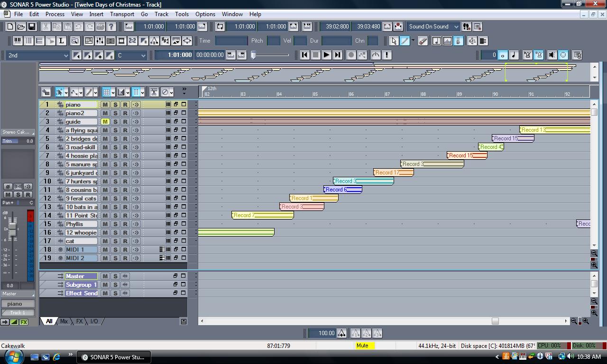This screenshot has height=364, width=607.
Task: Click the Windows Start button
Action: pos(14,356)
